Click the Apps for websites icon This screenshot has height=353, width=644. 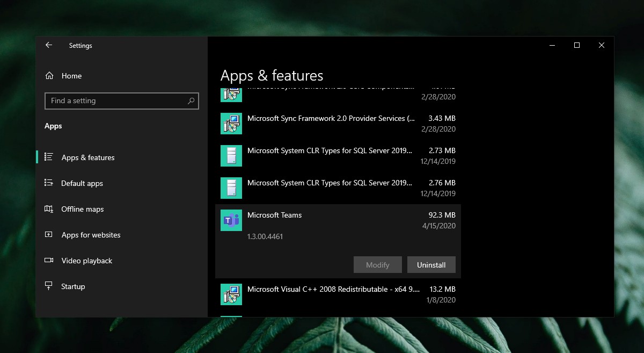click(x=49, y=235)
